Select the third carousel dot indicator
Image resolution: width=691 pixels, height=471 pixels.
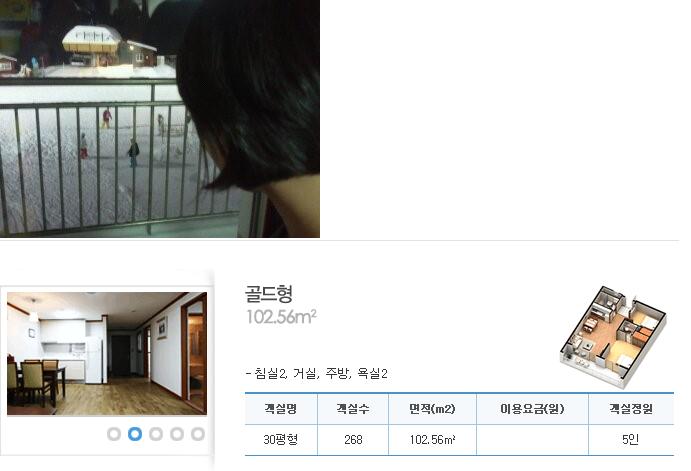point(156,434)
